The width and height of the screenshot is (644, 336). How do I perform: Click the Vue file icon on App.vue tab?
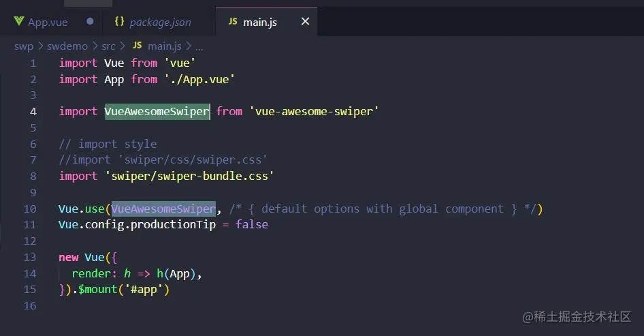point(19,21)
